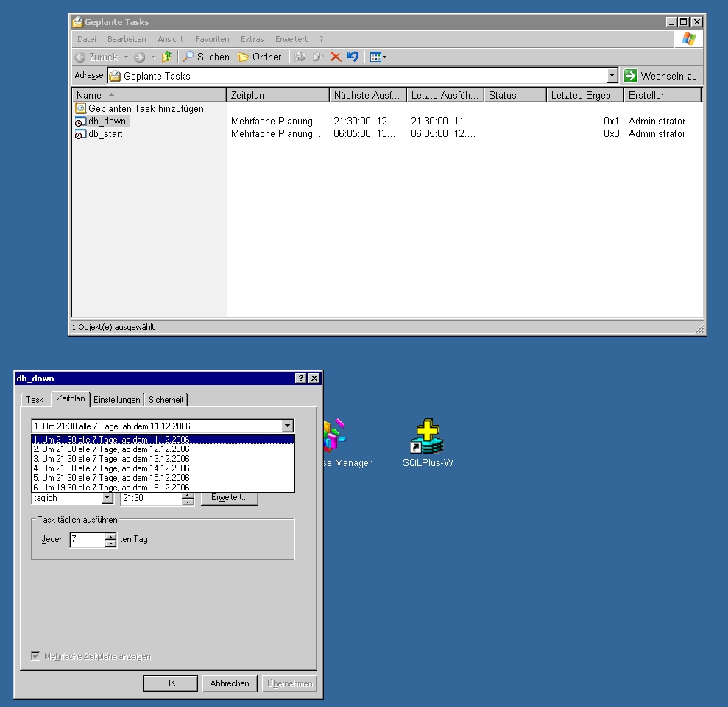728x707 pixels.
Task: Sort by Letzte Ausfüh... column header
Action: click(x=445, y=95)
